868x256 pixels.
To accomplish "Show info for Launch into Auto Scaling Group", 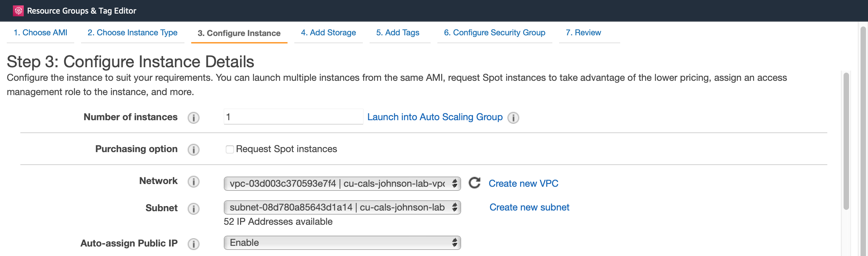I will [513, 118].
